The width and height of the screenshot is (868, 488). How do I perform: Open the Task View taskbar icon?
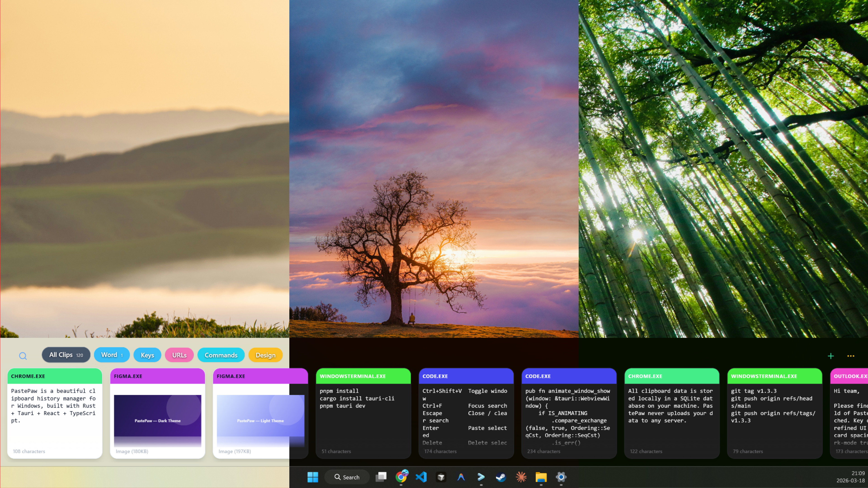click(x=381, y=477)
